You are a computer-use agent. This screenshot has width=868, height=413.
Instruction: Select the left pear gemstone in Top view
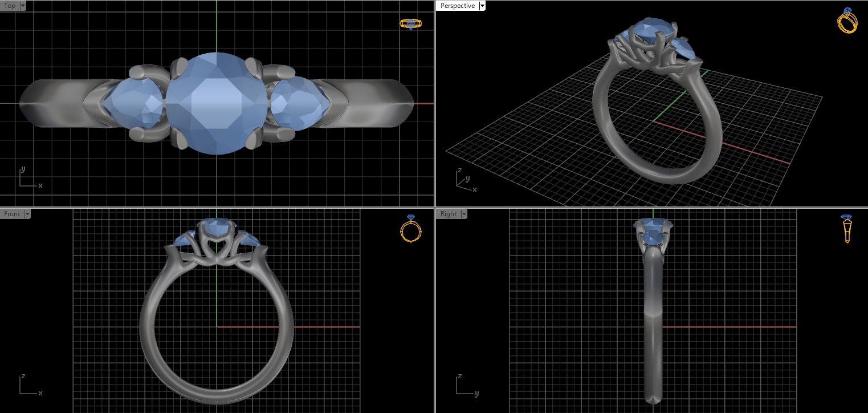(x=135, y=104)
